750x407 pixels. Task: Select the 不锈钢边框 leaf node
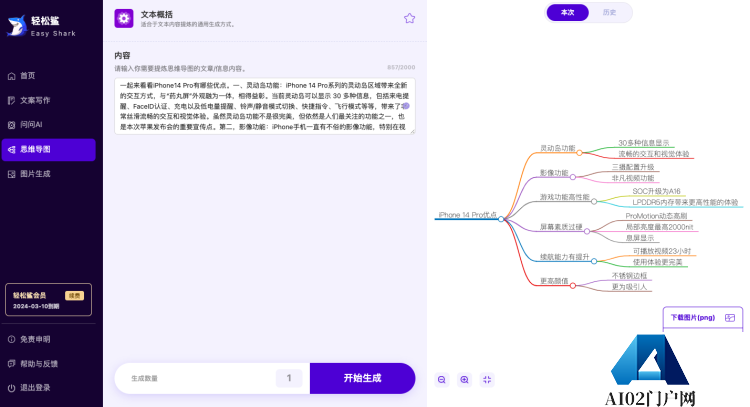click(x=629, y=275)
